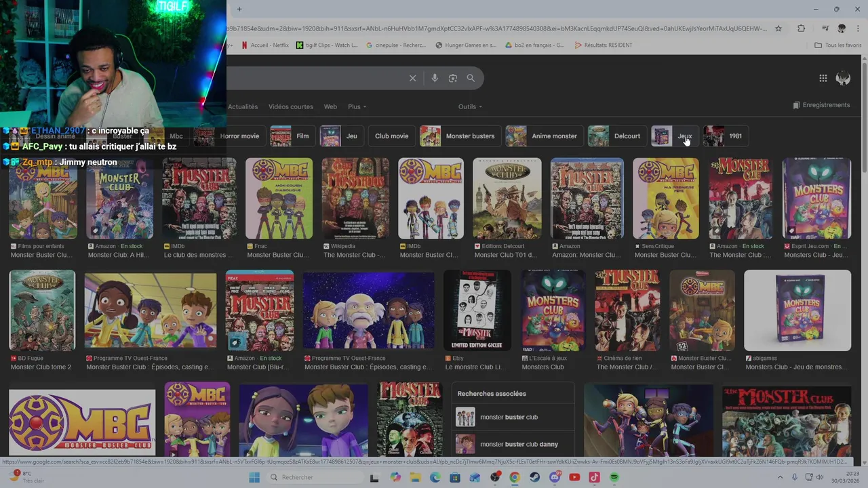The height and width of the screenshot is (488, 868).
Task: Switch to the Web results tab
Action: [x=330, y=106]
